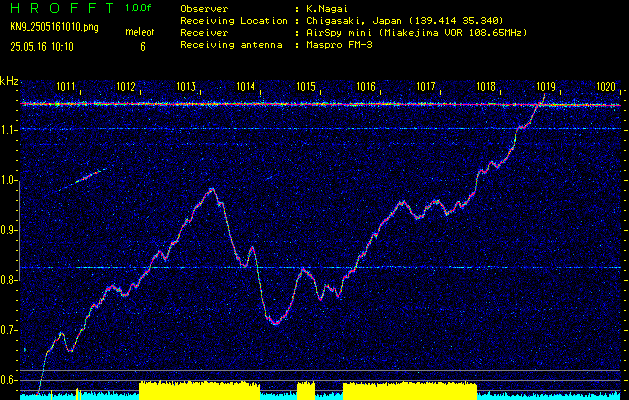The image size is (629, 400).
Task: Click the 0.6 frequency axis label
Action: 9,380
